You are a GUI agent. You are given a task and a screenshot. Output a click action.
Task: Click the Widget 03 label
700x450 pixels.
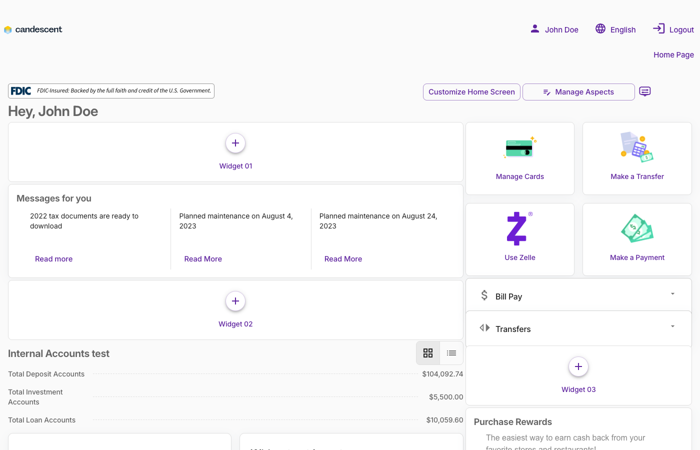click(x=578, y=390)
